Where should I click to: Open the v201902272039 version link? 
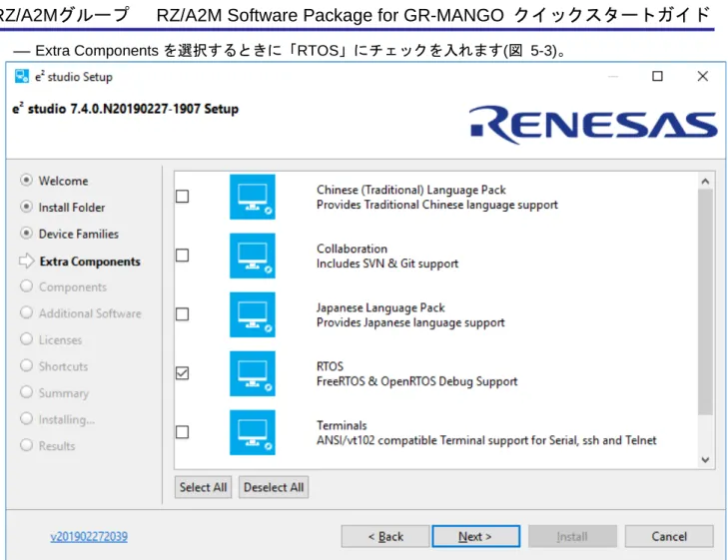click(89, 537)
